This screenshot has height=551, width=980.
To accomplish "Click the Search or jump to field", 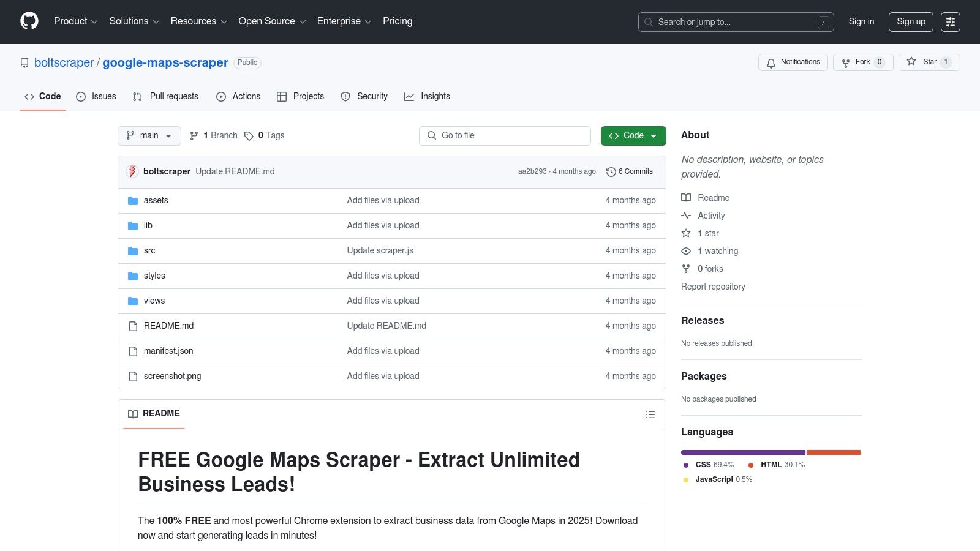I will point(736,22).
